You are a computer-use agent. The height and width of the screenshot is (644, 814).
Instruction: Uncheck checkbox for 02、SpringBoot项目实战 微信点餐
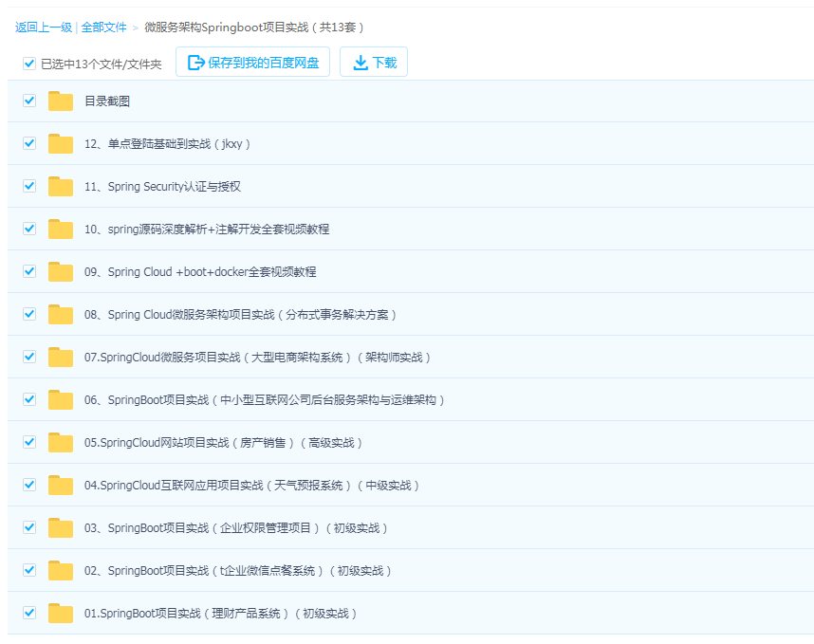tap(29, 570)
